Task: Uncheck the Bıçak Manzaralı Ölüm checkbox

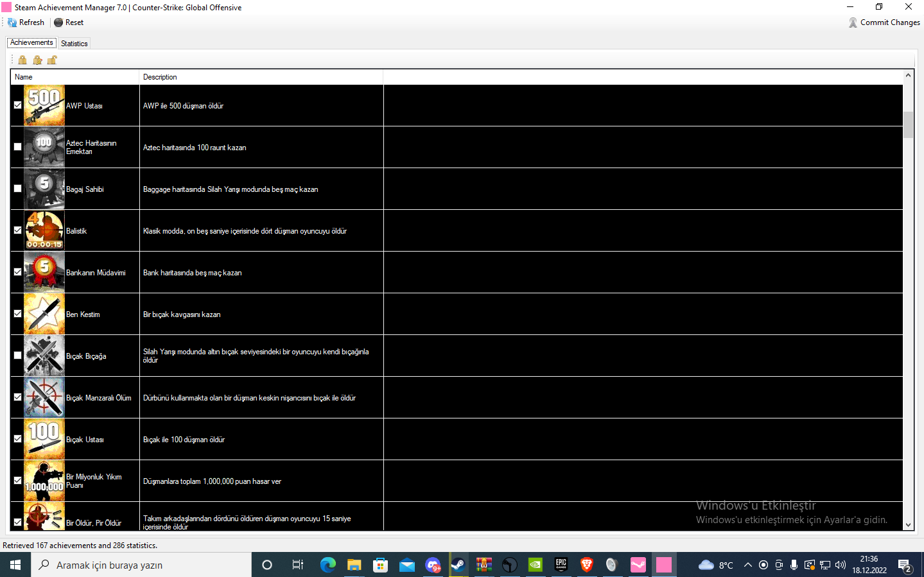Action: coord(18,397)
